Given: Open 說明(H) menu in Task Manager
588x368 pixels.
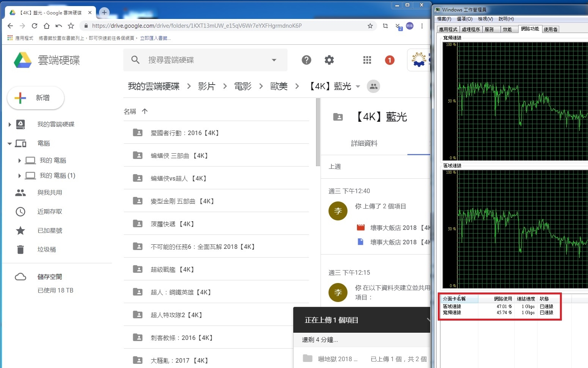Looking at the screenshot, I should [x=506, y=19].
